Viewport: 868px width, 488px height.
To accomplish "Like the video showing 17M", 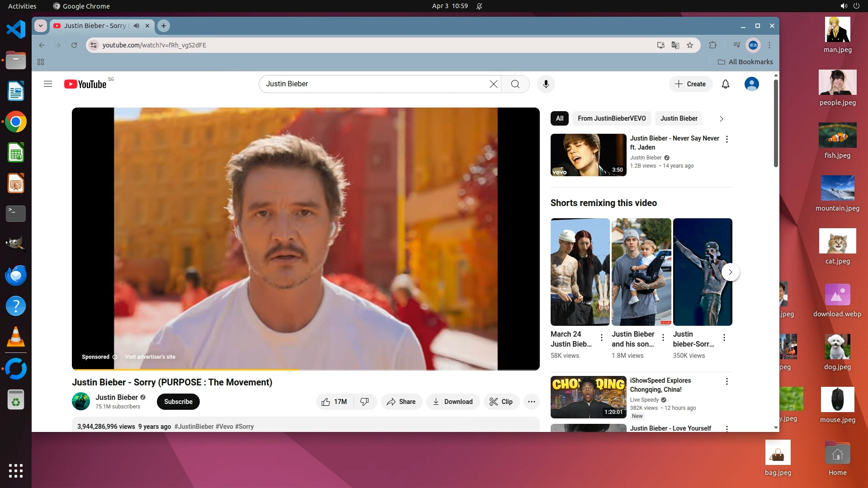I will [334, 402].
